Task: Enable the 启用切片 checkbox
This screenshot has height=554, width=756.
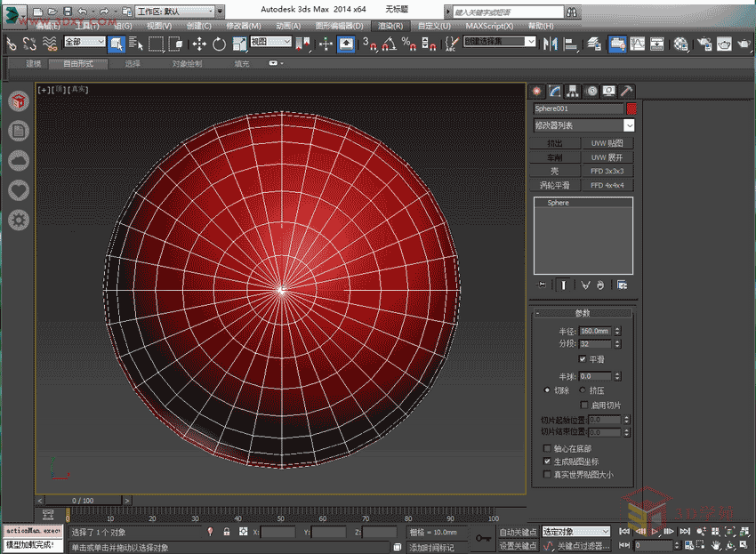Action: pos(583,405)
